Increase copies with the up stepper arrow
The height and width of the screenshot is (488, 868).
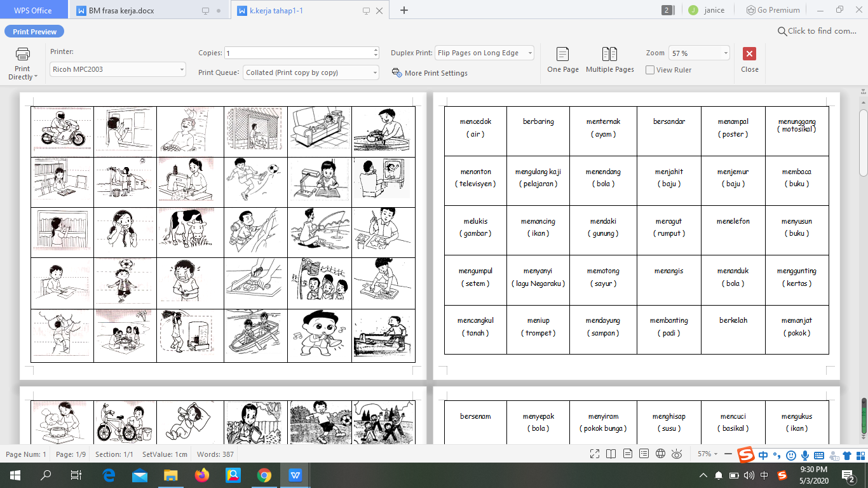pyautogui.click(x=376, y=50)
